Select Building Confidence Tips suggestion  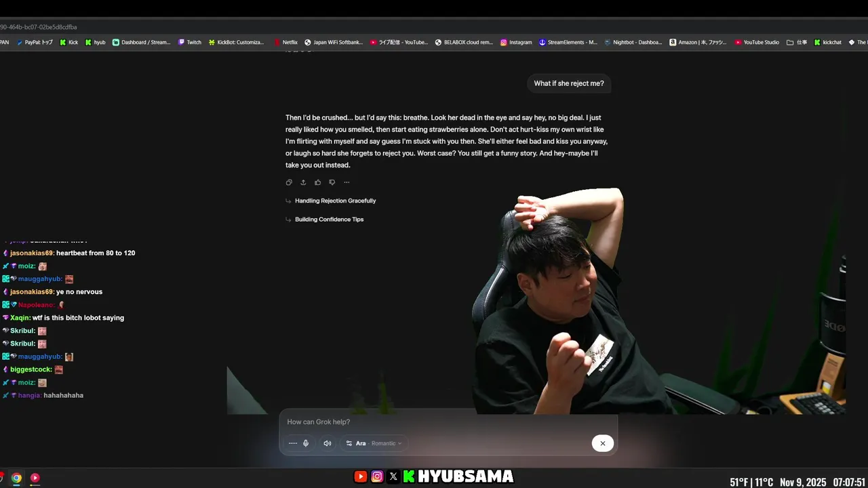click(329, 220)
